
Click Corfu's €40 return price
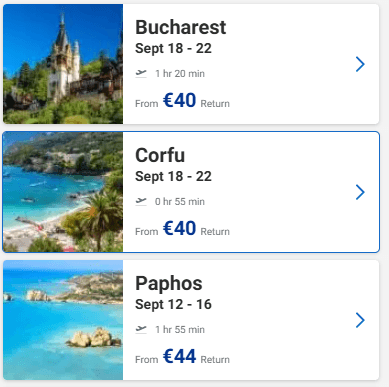click(x=179, y=228)
